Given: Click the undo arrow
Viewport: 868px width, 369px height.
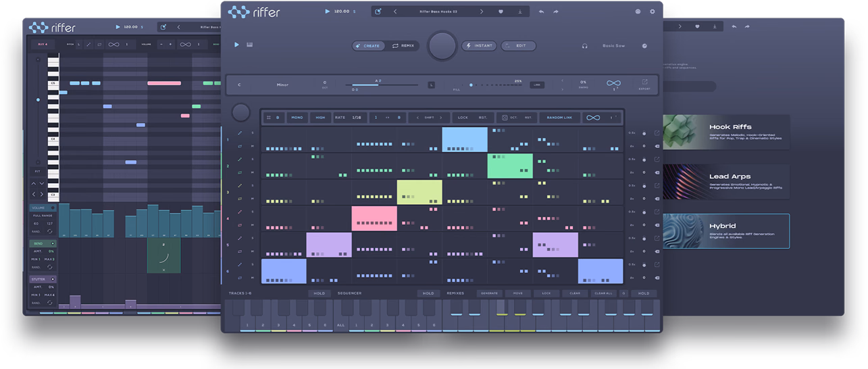Looking at the screenshot, I should tap(541, 11).
